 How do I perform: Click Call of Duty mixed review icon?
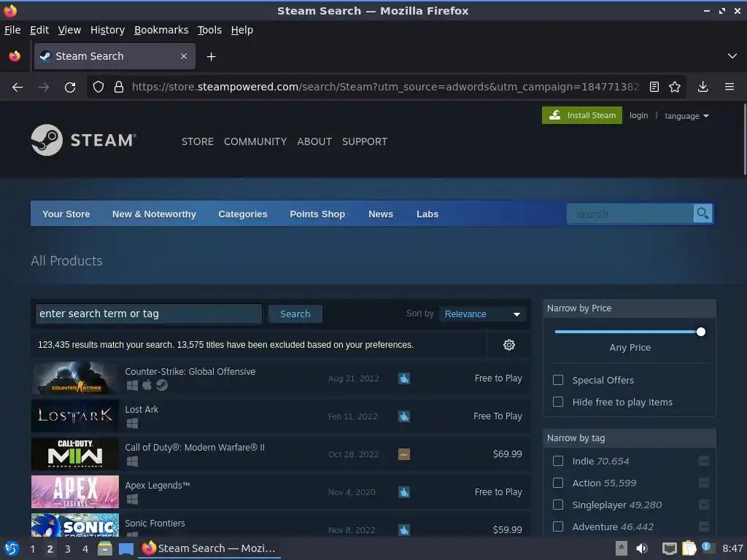coord(404,454)
